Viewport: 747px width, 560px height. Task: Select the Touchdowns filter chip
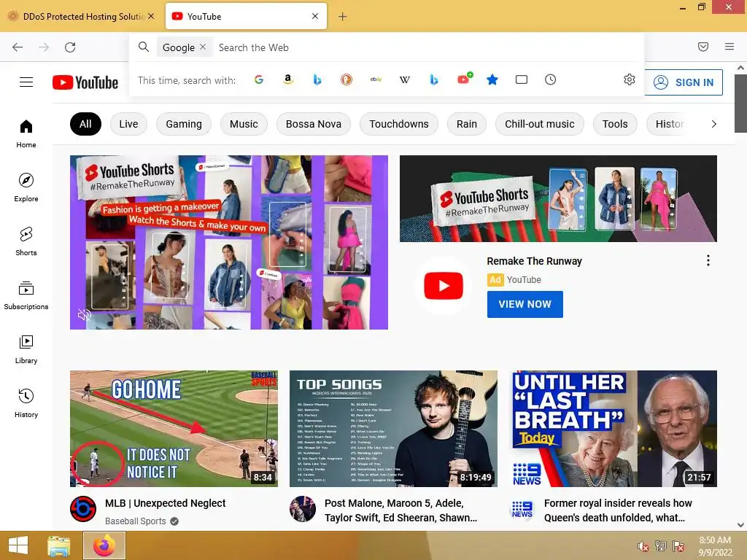pyautogui.click(x=399, y=124)
